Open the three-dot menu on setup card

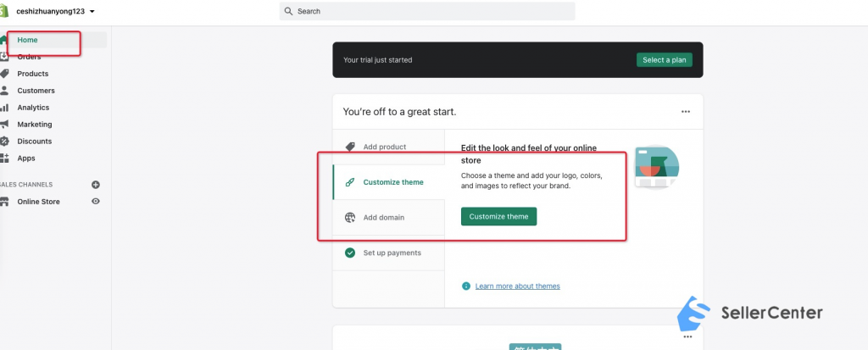point(686,111)
